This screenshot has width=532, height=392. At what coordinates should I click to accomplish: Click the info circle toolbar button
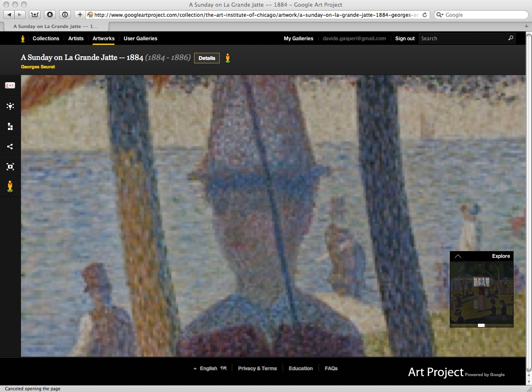click(x=65, y=15)
